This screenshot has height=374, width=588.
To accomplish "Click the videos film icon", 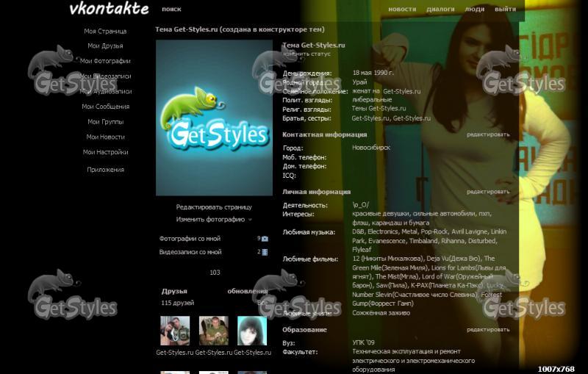I will (x=265, y=252).
